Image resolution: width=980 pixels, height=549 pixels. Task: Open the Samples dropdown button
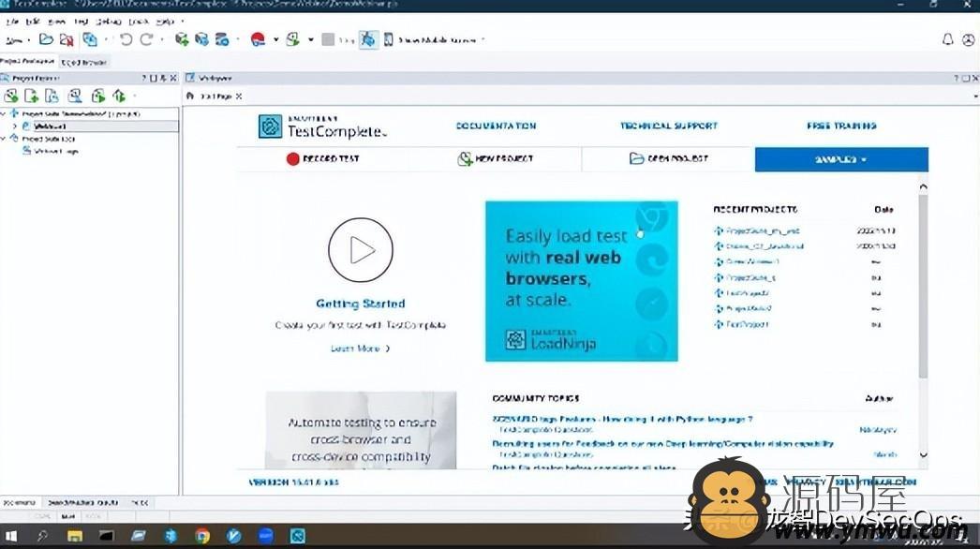841,159
